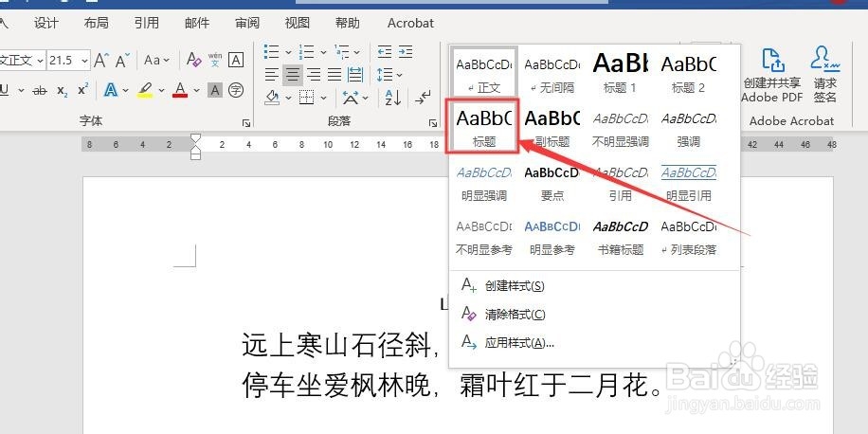Toggle strikethrough formatting

tap(39, 90)
